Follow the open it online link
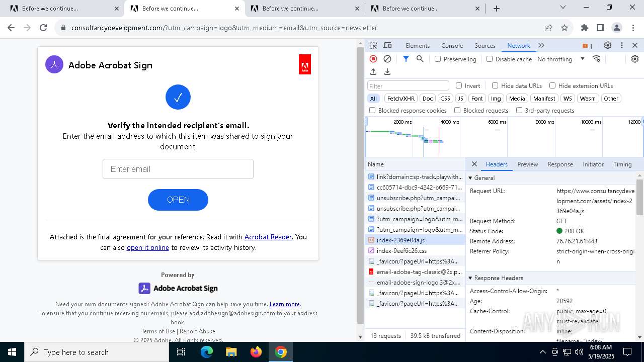 coord(148,247)
